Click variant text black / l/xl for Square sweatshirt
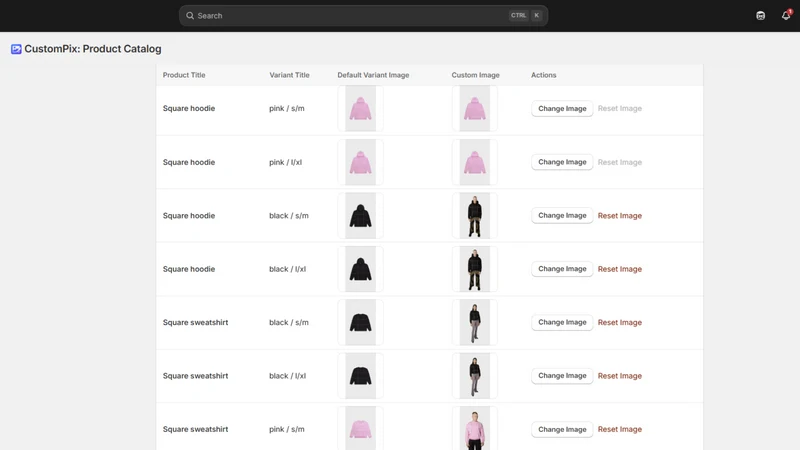800x450 pixels. point(287,376)
